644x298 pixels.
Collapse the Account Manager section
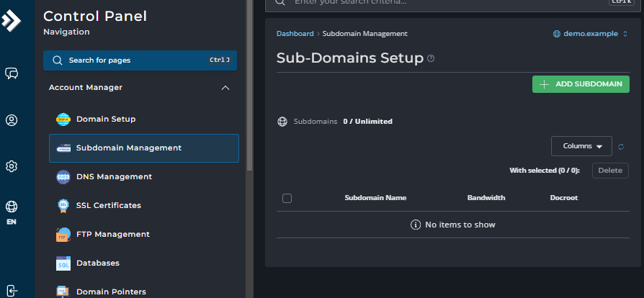(225, 88)
